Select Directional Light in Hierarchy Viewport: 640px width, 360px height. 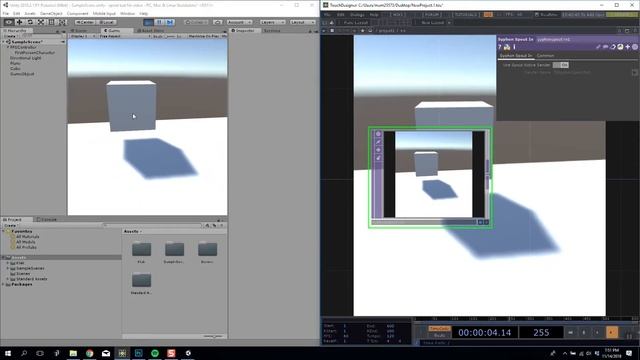(25, 58)
